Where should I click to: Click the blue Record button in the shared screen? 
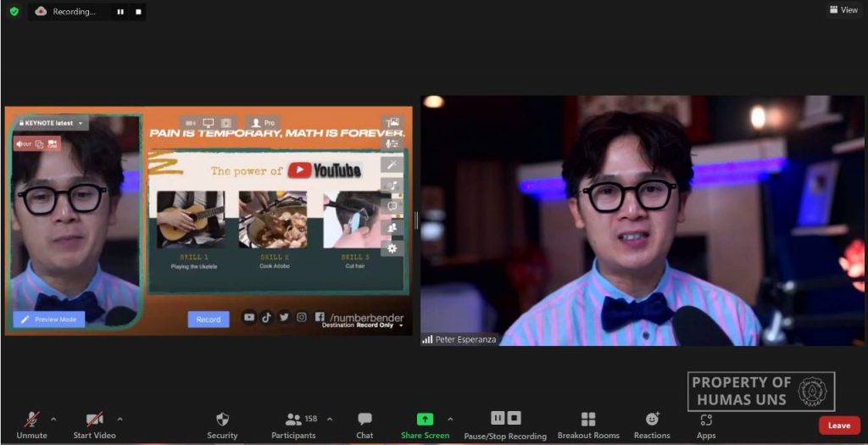click(209, 320)
